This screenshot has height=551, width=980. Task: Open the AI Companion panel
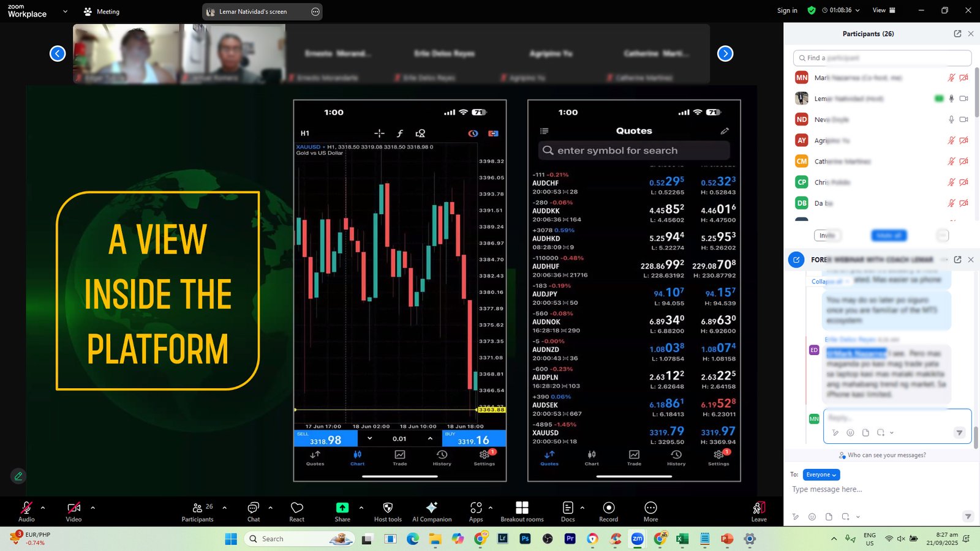click(432, 511)
